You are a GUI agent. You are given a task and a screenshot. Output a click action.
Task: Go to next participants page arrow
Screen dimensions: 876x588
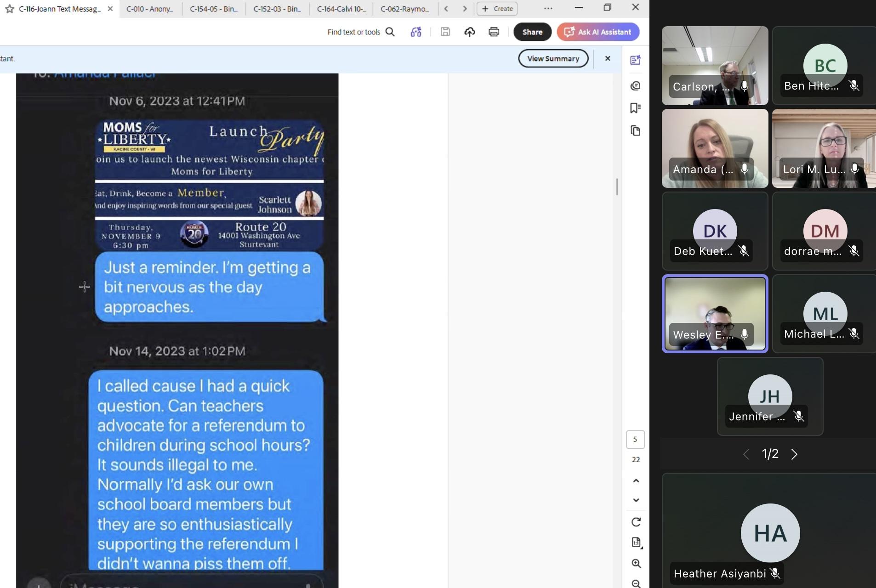[794, 454]
